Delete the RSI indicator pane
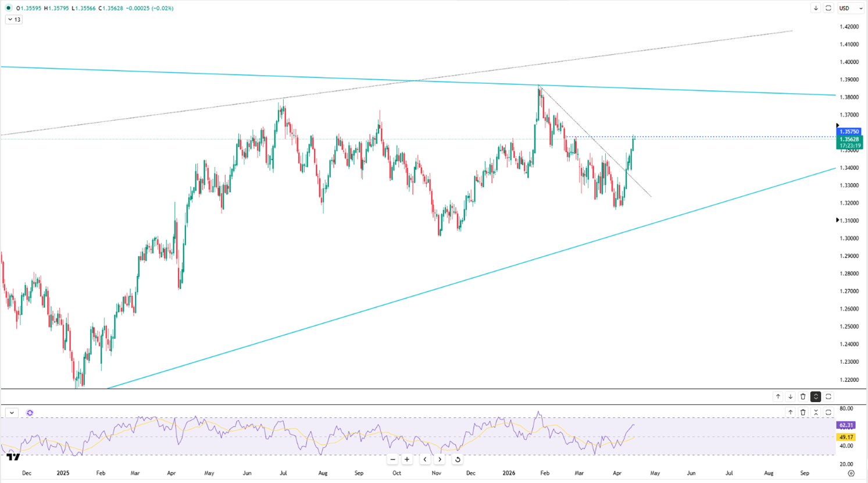This screenshot has height=483, width=868. pos(803,412)
